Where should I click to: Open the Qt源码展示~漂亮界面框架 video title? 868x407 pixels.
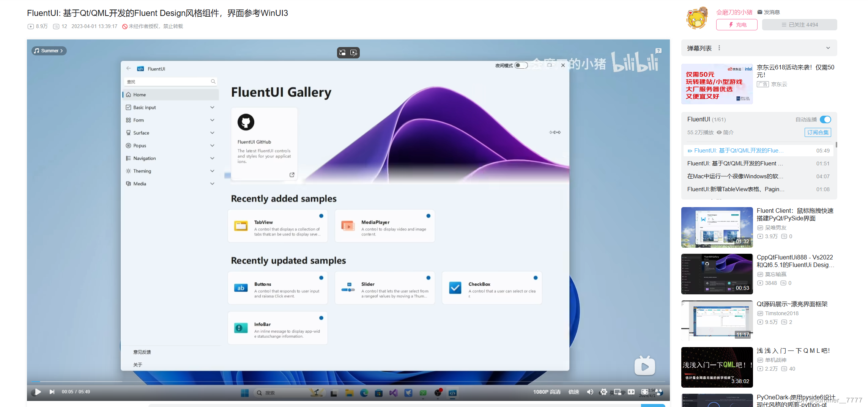click(x=792, y=304)
